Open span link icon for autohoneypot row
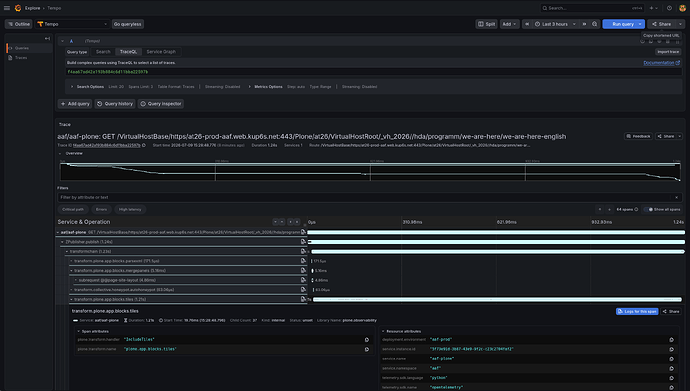 point(303,290)
